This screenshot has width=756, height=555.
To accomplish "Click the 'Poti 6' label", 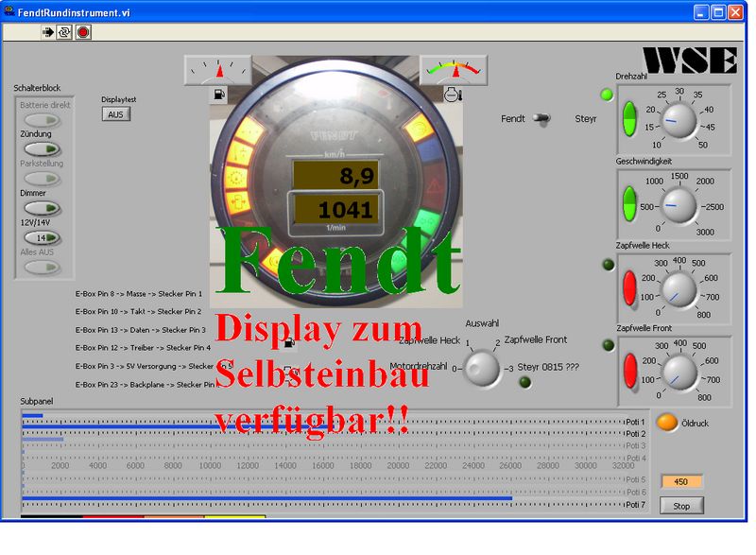I will tap(635, 493).
